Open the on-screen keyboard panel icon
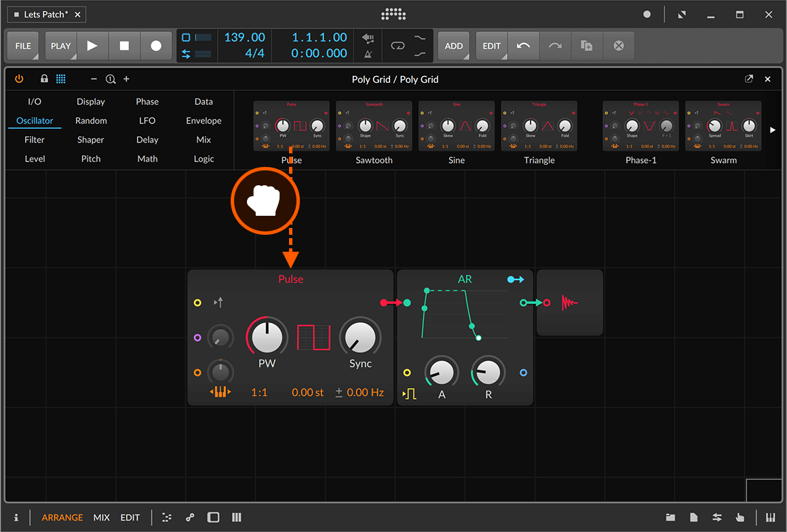The height and width of the screenshot is (532, 787). (x=770, y=517)
